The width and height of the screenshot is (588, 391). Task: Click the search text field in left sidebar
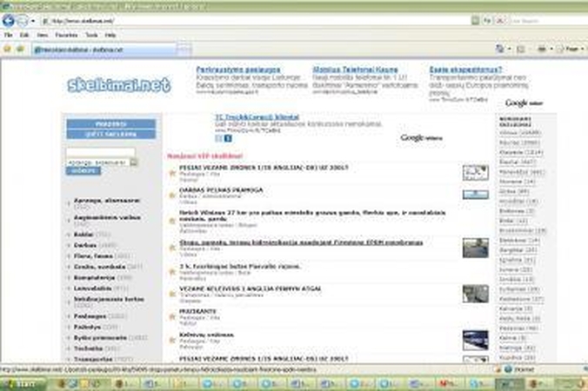tap(100, 152)
